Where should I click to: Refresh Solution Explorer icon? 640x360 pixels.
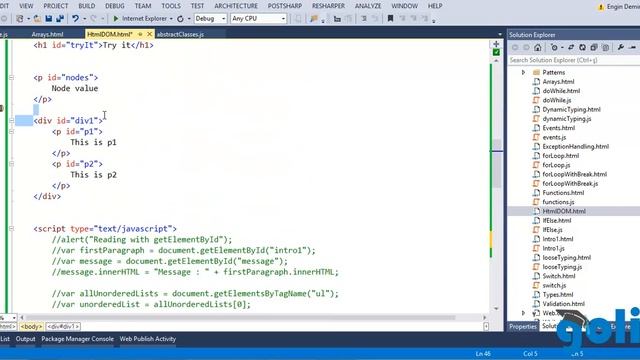pyautogui.click(x=582, y=47)
